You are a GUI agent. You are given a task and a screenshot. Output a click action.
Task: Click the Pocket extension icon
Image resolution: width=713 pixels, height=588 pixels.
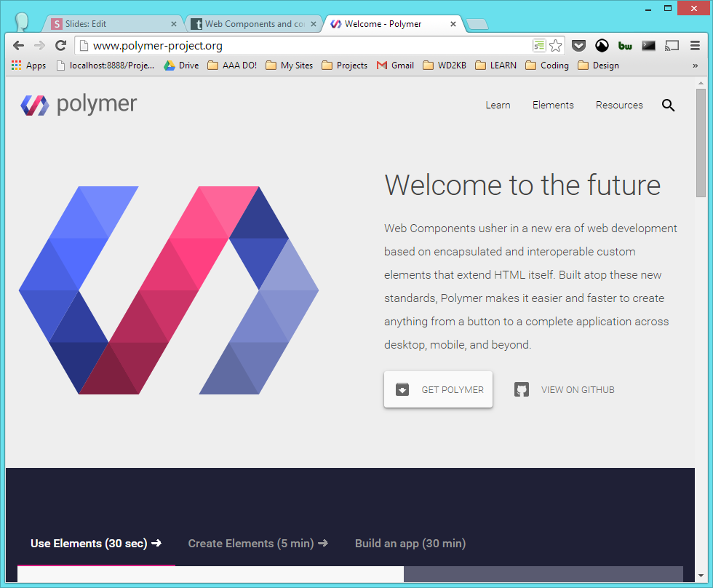pos(578,45)
